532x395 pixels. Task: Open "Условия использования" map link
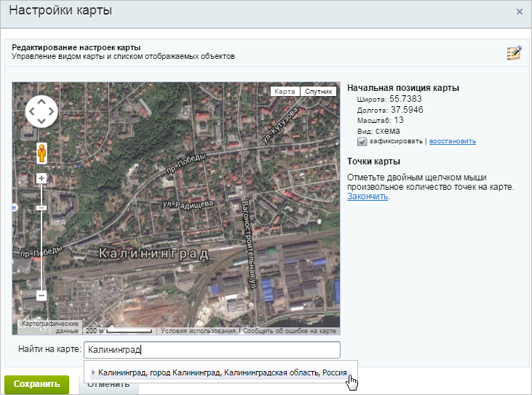pyautogui.click(x=198, y=330)
